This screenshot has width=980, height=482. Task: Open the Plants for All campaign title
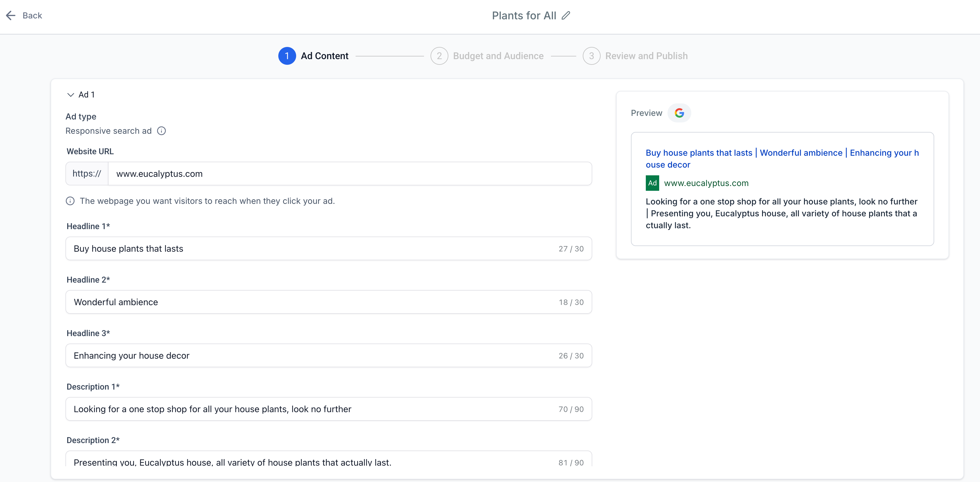(524, 15)
